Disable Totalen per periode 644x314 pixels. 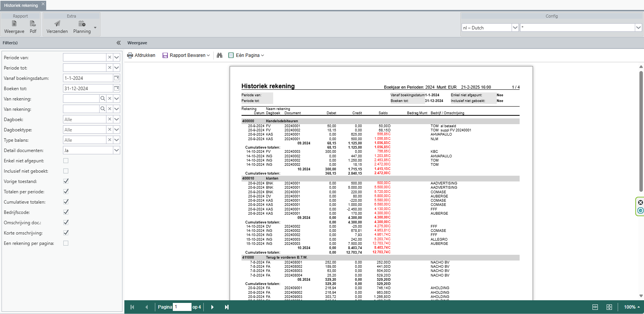pyautogui.click(x=66, y=191)
